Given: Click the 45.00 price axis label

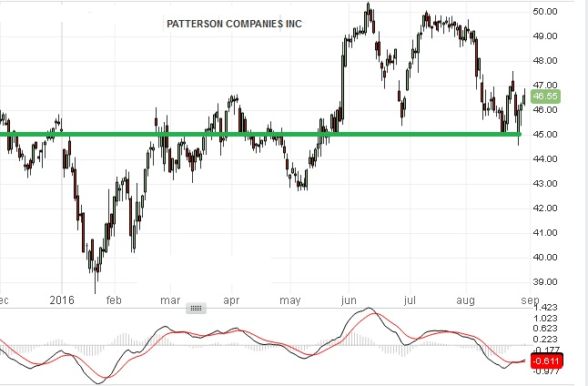Looking at the screenshot, I should (545, 135).
